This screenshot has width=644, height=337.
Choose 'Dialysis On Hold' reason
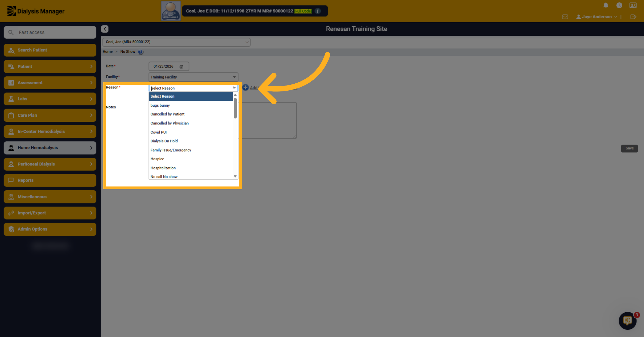click(191, 141)
